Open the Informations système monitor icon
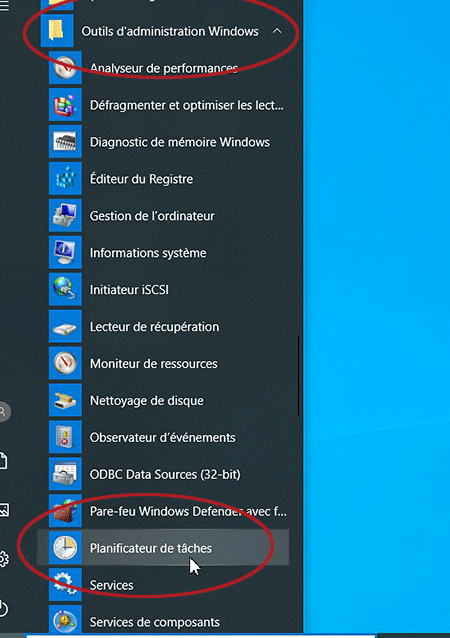This screenshot has width=450, height=638. pyautogui.click(x=65, y=253)
